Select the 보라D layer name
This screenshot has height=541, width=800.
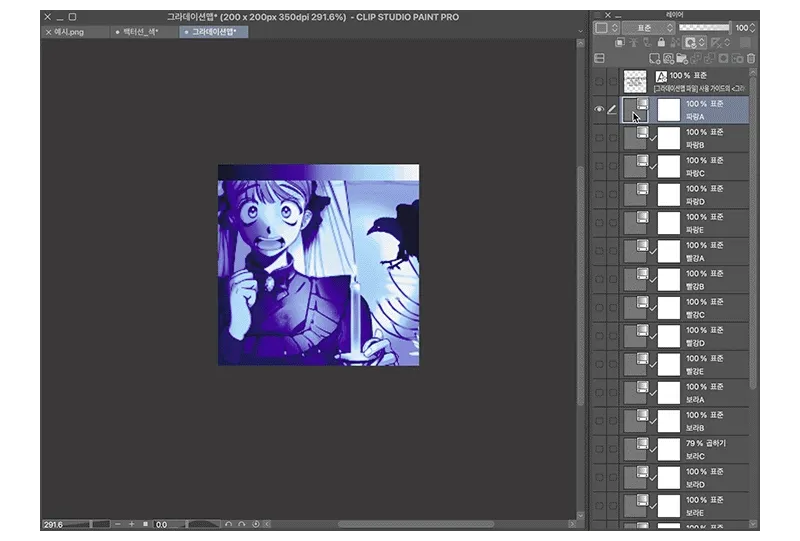pos(695,485)
